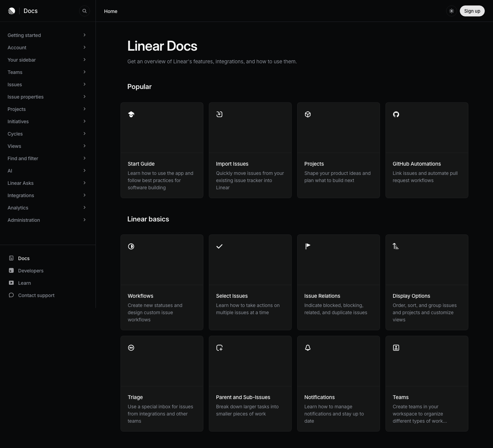Click the Start Guide graduation cap icon
Screen dimensions: 493x448
pos(131,114)
